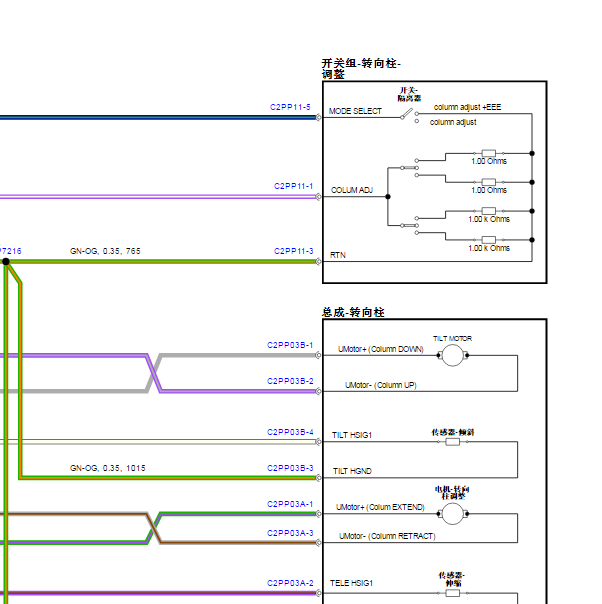Click text column adjust +EEE
The image size is (602, 604).
click(467, 107)
